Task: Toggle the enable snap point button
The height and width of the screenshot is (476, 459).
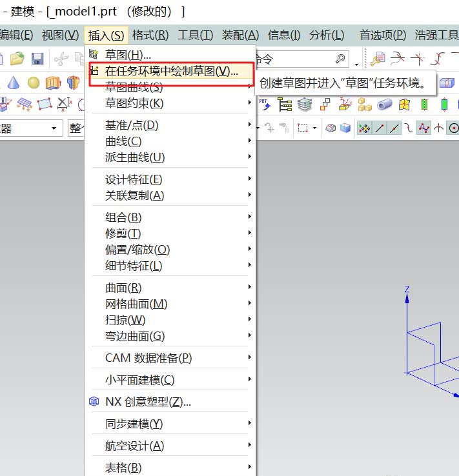Action: (x=364, y=128)
